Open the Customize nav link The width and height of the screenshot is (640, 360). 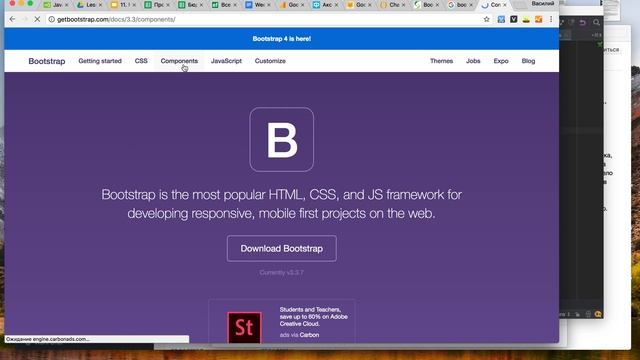[x=270, y=61]
